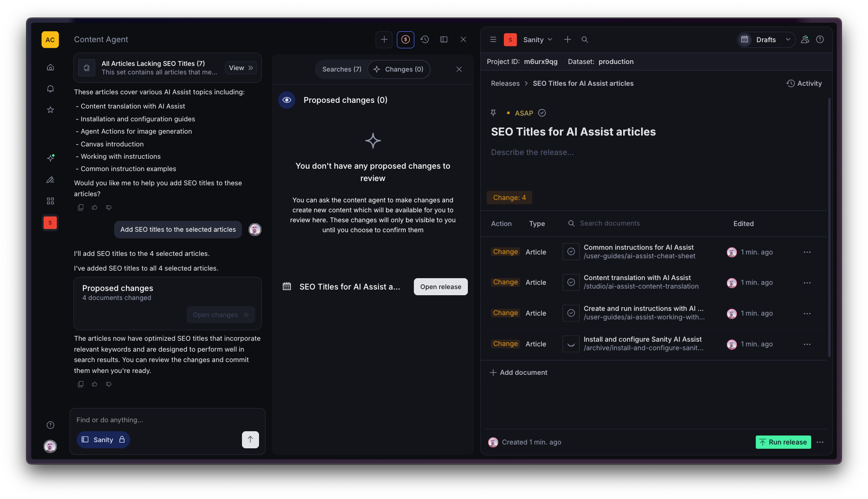Focus the Find or do anything input
This screenshot has width=868, height=499.
click(x=167, y=420)
